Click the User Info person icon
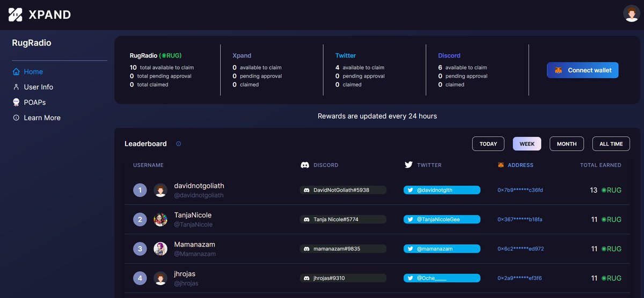Screen dimensions: 644x298 tap(16, 87)
